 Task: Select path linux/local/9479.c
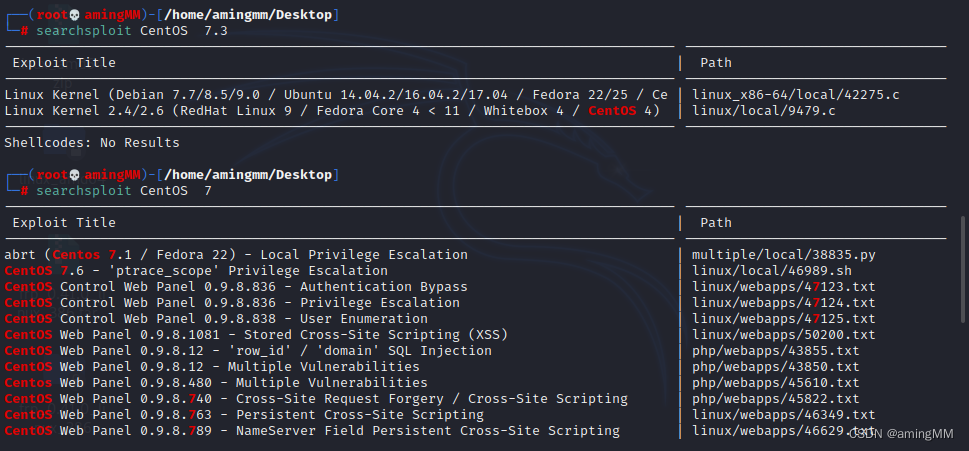763,111
